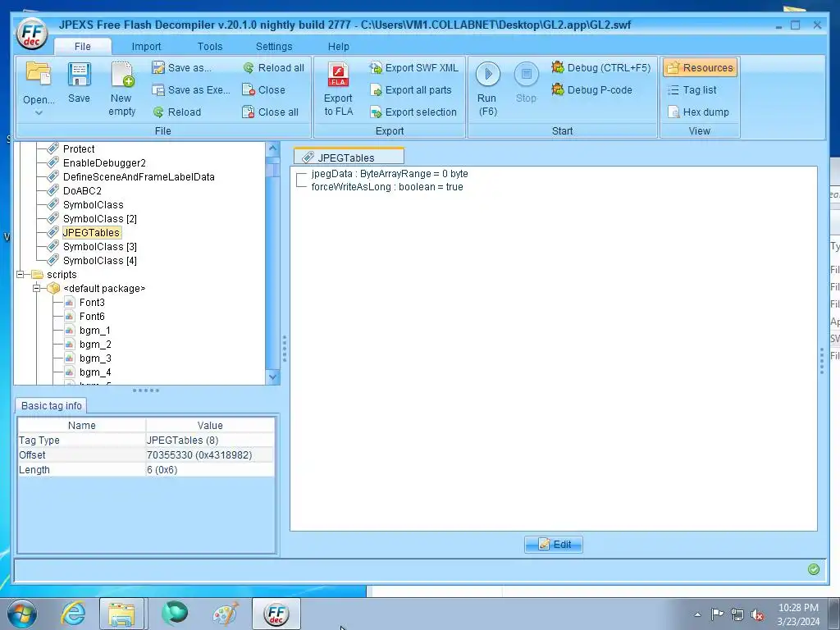Image resolution: width=840 pixels, height=630 pixels.
Task: Select DefineSceneAndFrameLabelData tag
Action: (x=139, y=177)
